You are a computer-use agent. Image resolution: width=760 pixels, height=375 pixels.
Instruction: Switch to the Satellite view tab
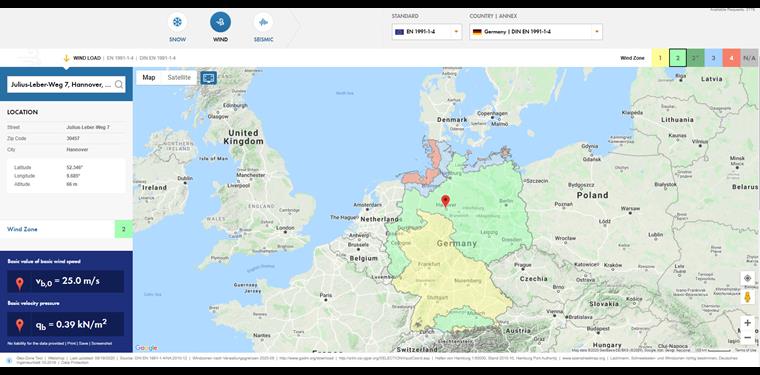[179, 78]
